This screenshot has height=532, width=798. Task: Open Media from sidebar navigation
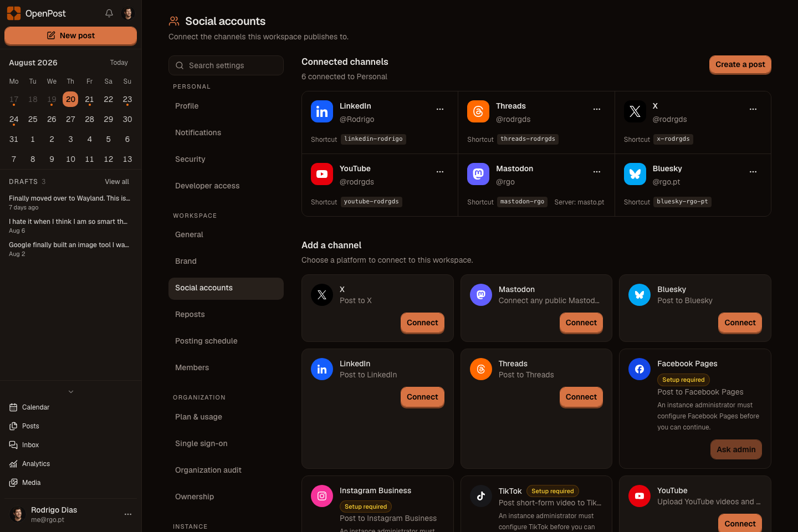[70, 483]
